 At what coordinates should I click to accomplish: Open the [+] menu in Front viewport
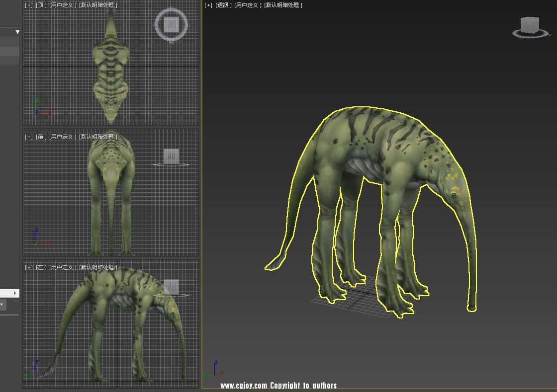coord(29,137)
